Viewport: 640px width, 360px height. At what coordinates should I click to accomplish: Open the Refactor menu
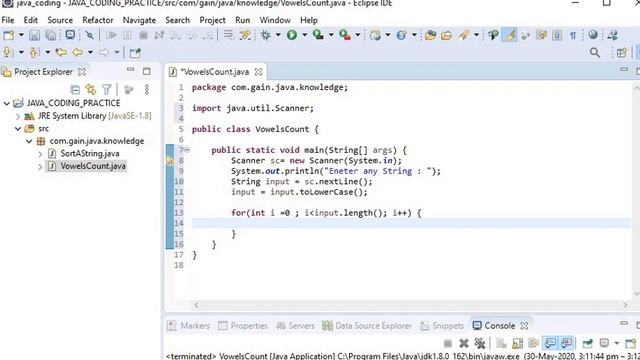[98, 20]
